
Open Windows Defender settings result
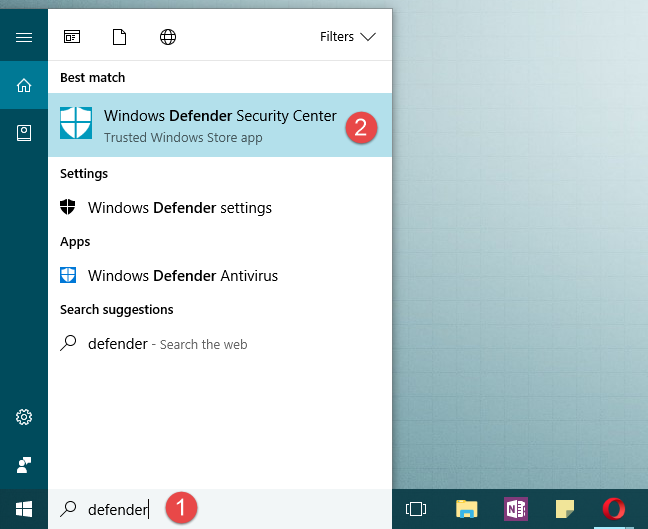point(220,207)
